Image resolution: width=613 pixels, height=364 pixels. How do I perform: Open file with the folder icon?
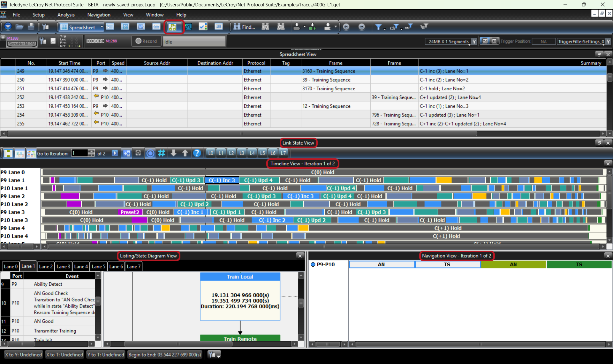19,27
